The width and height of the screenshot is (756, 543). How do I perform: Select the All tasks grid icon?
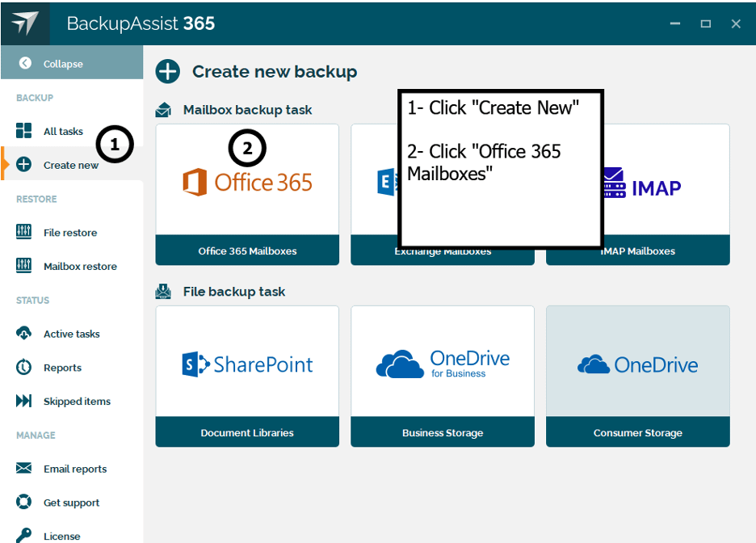point(23,131)
